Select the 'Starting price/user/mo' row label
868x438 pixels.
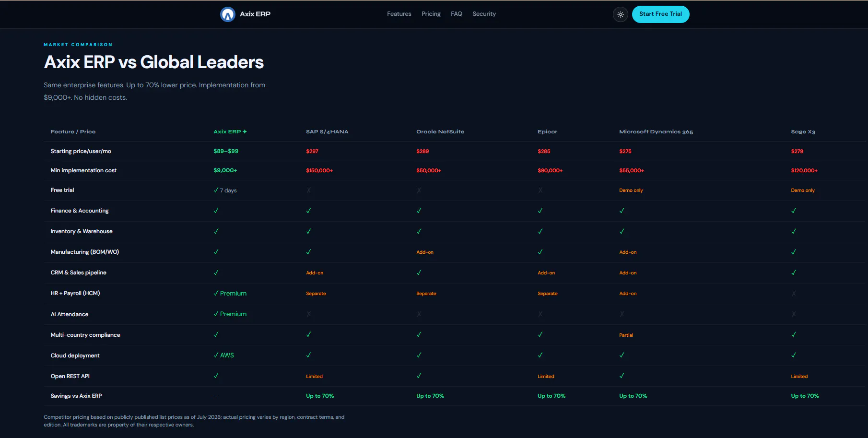(x=81, y=151)
